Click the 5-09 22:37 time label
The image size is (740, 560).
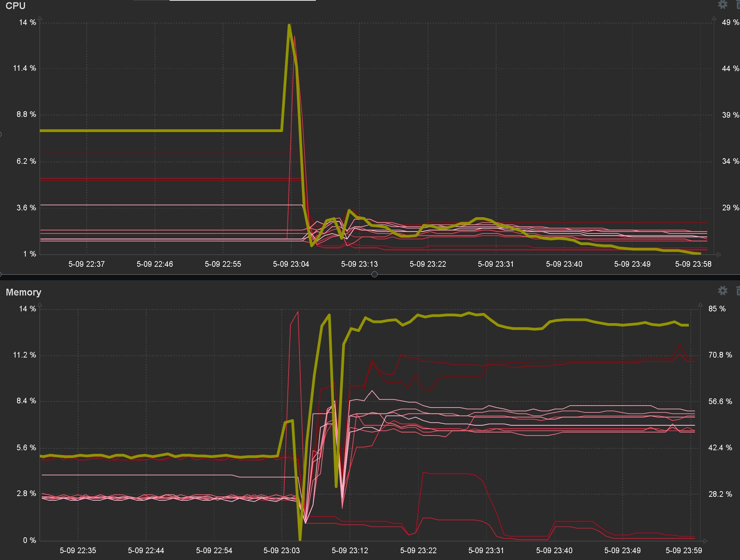(x=86, y=264)
